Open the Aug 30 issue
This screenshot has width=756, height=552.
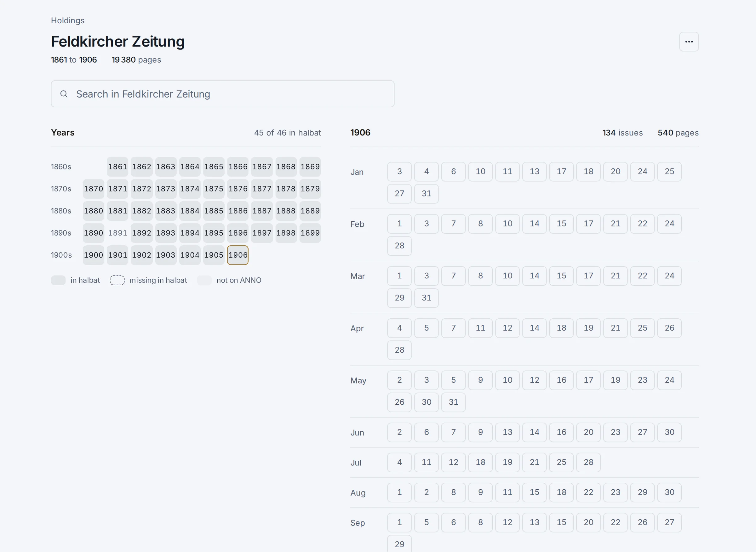click(669, 492)
